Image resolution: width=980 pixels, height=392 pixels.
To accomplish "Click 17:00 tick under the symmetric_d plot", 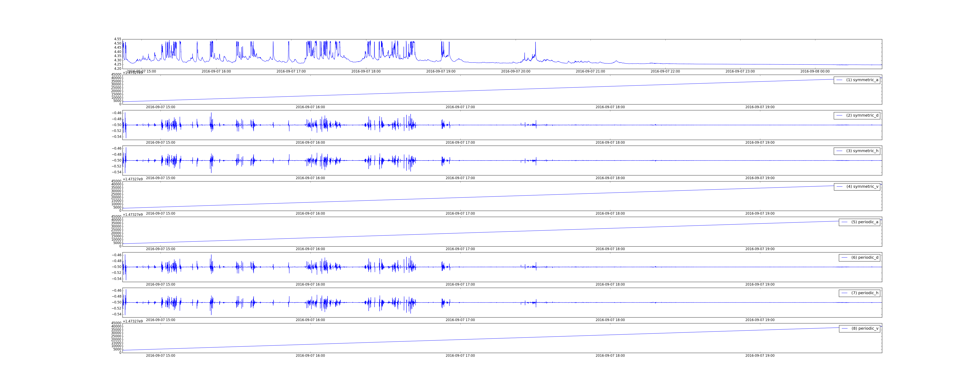I will click(460, 143).
